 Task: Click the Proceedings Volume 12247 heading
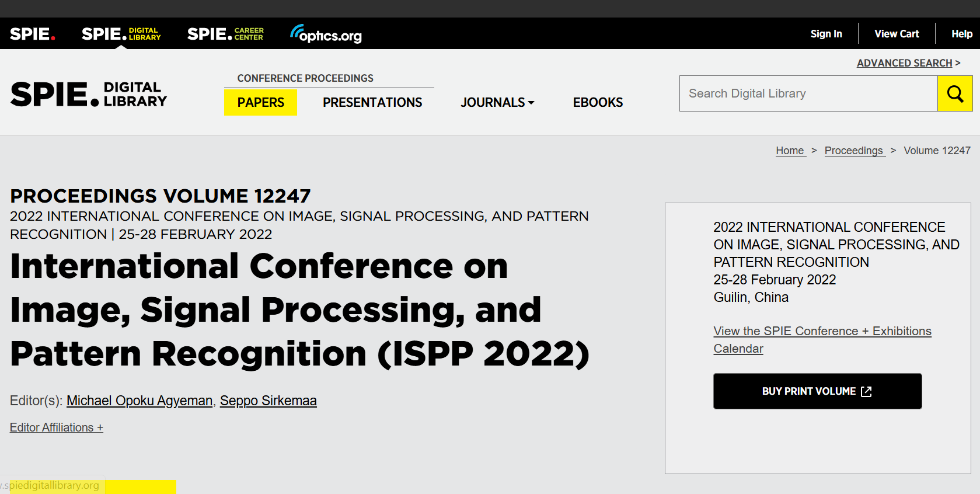coord(161,196)
